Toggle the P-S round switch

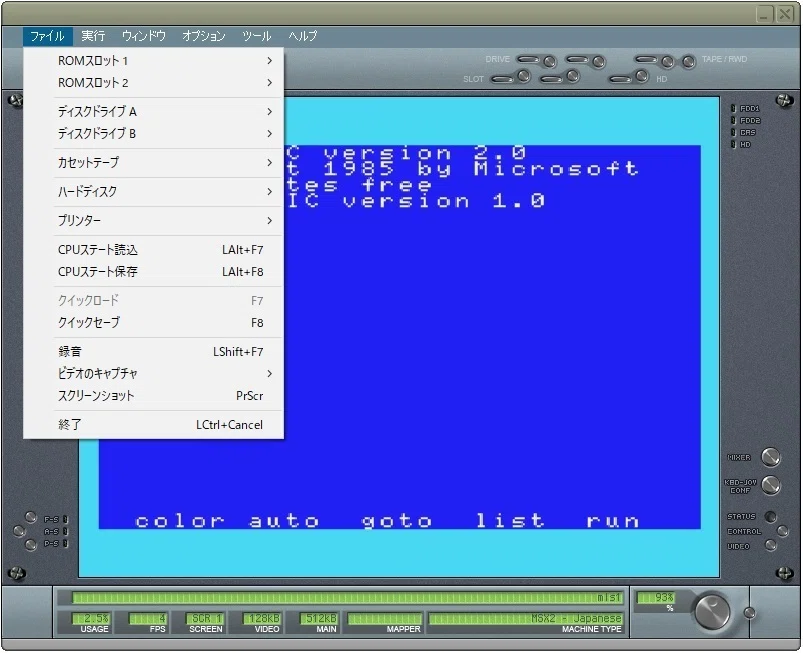[31, 544]
